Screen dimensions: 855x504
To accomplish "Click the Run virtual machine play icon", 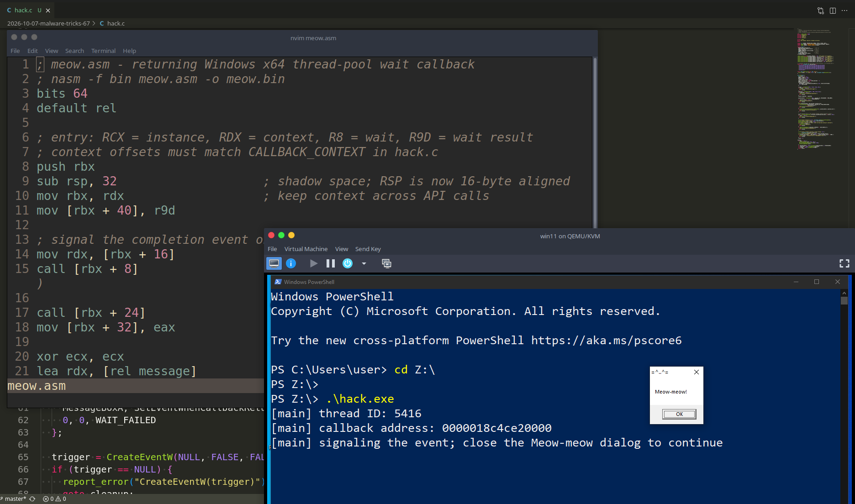I will (x=313, y=263).
